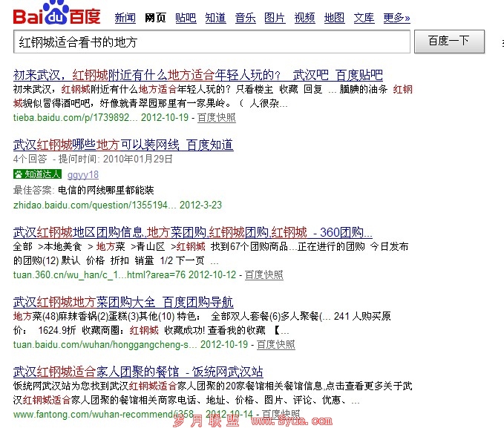The height and width of the screenshot is (428, 504).
Task: Open 地图 tab
Action: [x=334, y=17]
